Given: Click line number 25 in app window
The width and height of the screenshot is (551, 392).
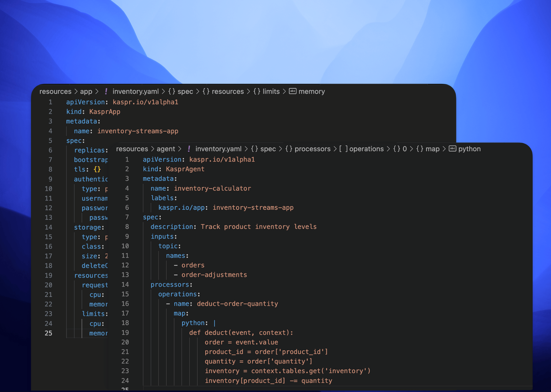Looking at the screenshot, I should (x=48, y=333).
